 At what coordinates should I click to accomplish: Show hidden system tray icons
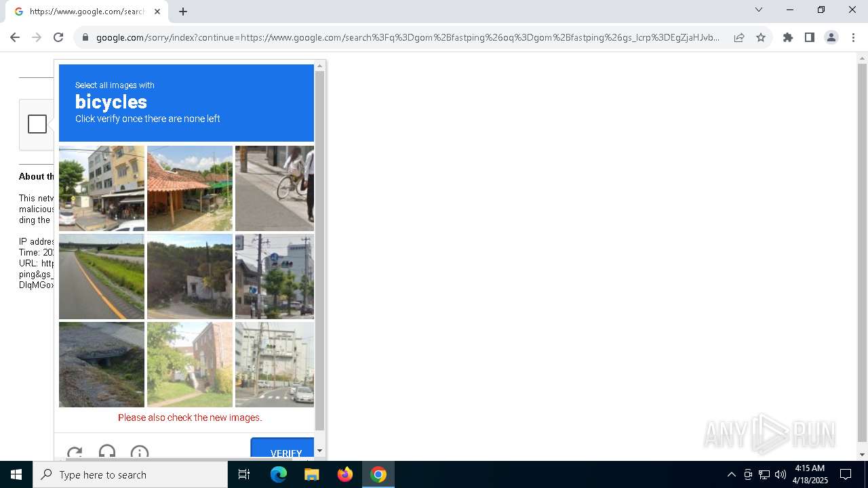pos(731,474)
